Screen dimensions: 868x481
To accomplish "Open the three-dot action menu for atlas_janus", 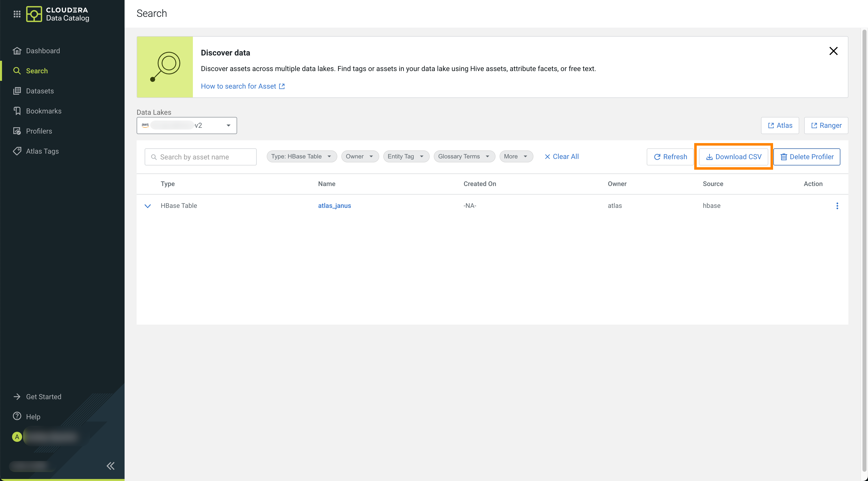I will point(837,206).
